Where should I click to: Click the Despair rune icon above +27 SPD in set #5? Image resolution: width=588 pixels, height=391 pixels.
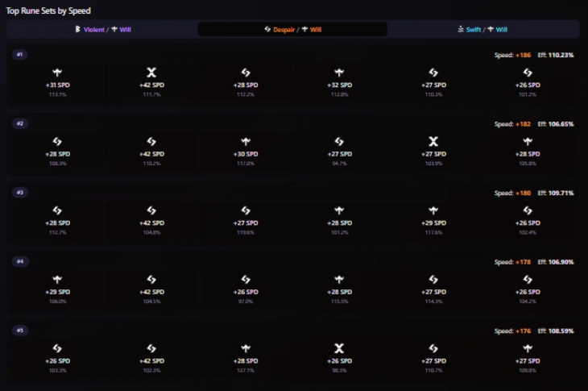[x=433, y=348]
